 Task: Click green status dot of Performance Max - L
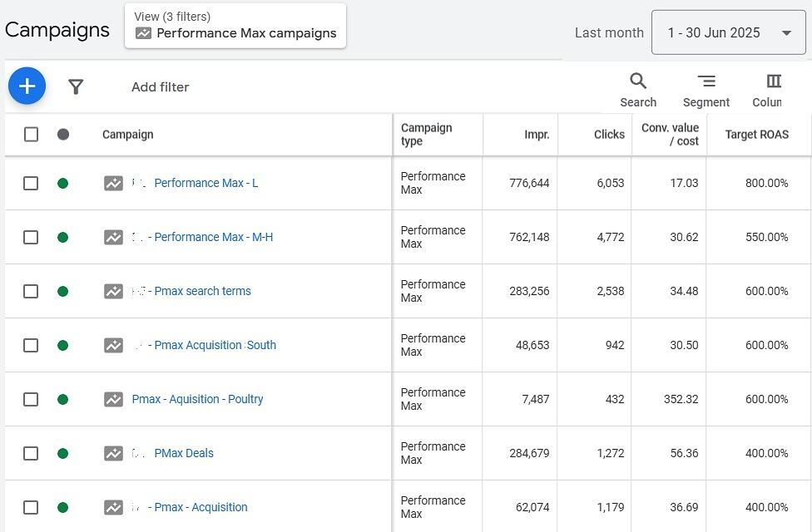click(x=62, y=183)
